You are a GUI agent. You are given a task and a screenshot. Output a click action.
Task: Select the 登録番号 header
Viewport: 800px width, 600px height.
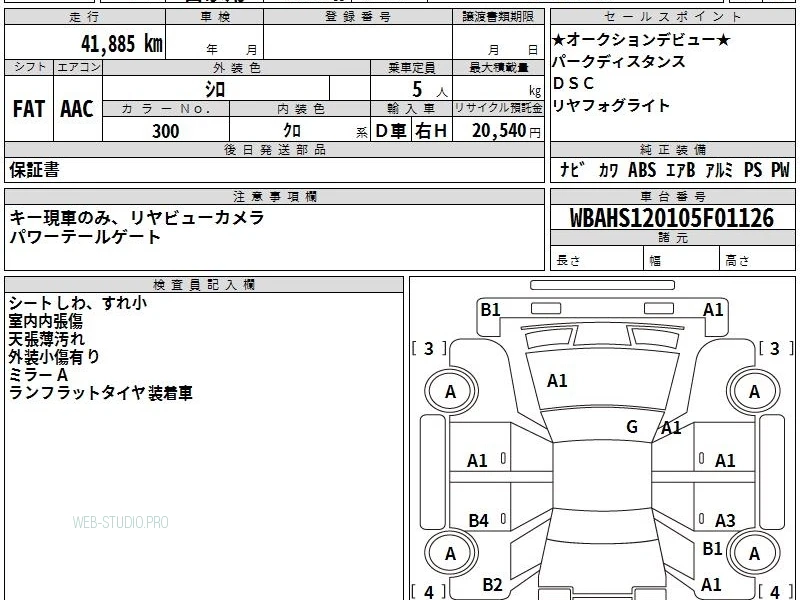click(358, 16)
